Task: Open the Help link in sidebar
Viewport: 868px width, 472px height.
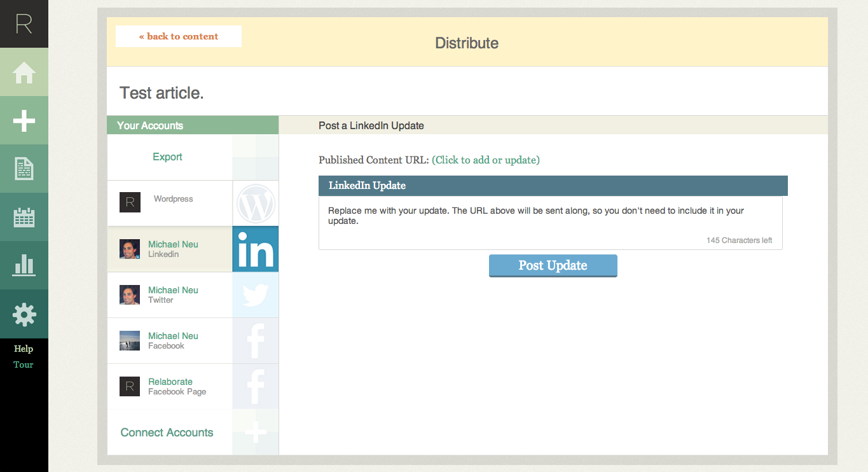Action: [24, 349]
